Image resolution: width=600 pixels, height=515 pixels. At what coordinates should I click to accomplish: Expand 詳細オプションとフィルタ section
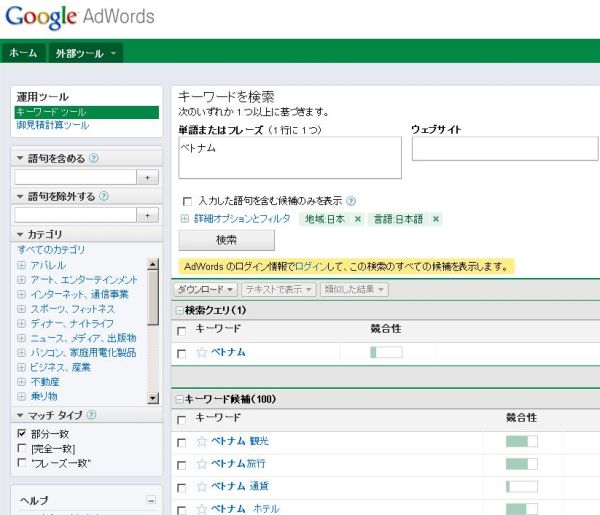click(184, 219)
